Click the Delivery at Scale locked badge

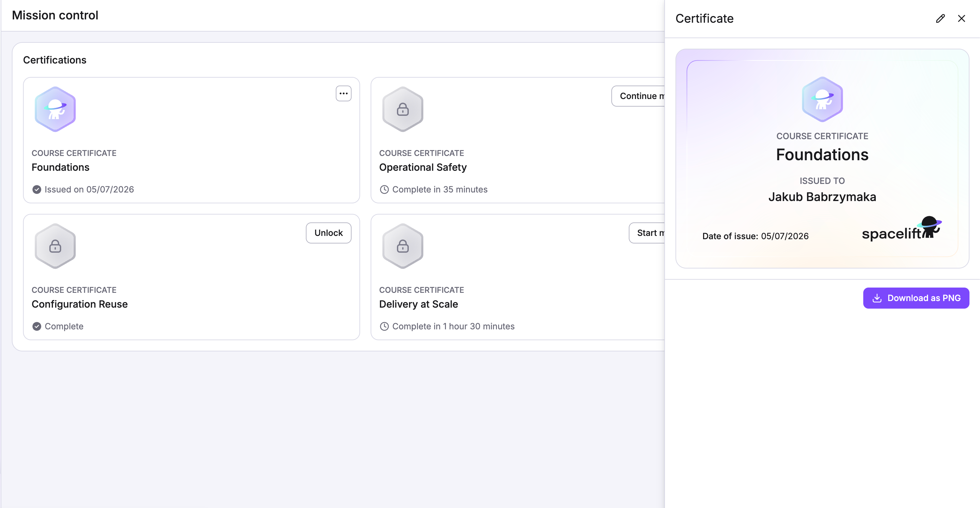403,246
